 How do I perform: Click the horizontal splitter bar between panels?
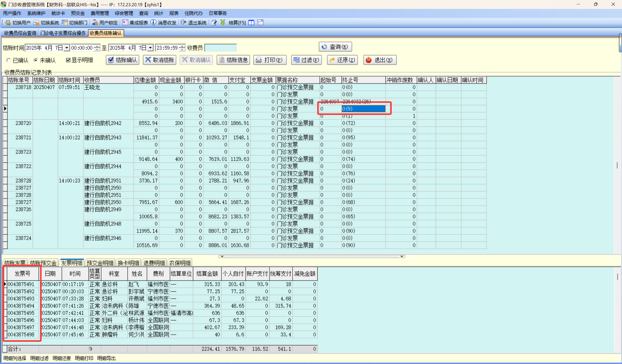point(312,256)
